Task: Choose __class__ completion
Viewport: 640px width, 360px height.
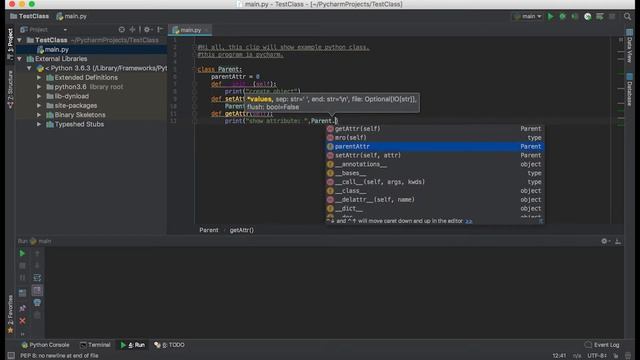Action: [x=435, y=191]
